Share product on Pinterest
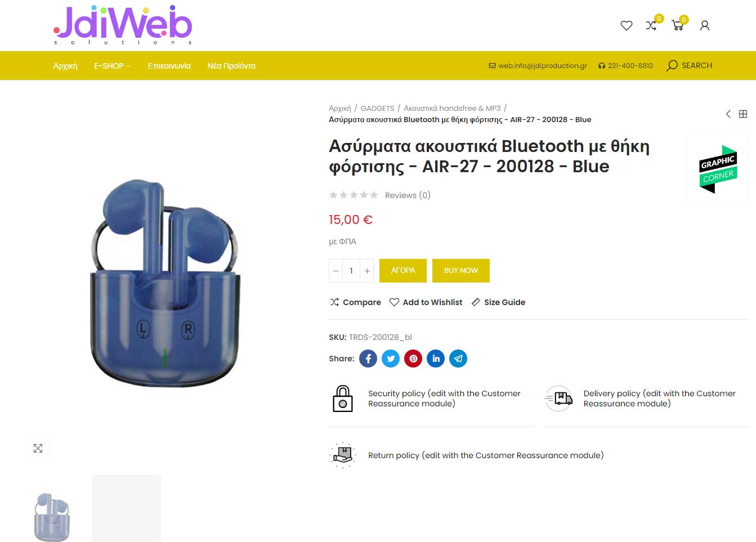Image resolution: width=756 pixels, height=542 pixels. click(x=413, y=359)
